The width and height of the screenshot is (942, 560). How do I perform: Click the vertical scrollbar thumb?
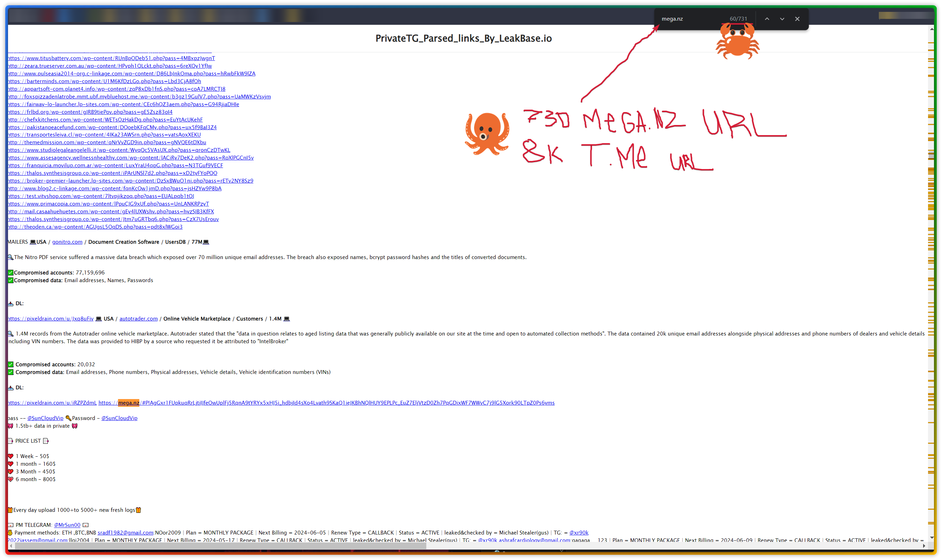coord(931,156)
